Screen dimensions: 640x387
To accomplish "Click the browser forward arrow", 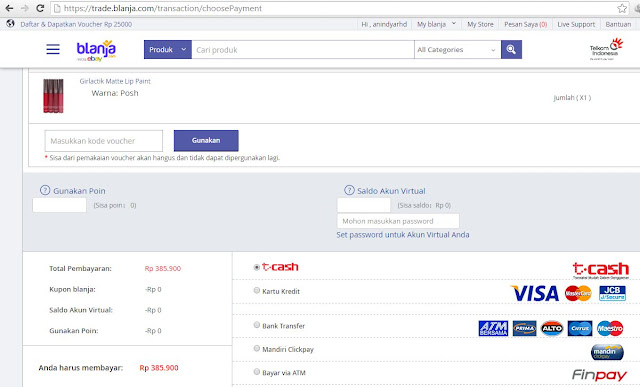I will (24, 8).
